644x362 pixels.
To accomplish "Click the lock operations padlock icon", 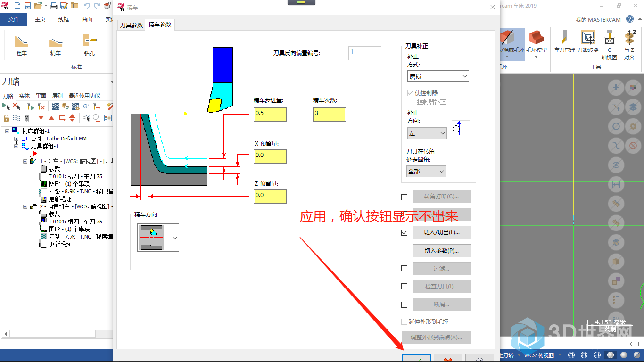I will [x=6, y=118].
